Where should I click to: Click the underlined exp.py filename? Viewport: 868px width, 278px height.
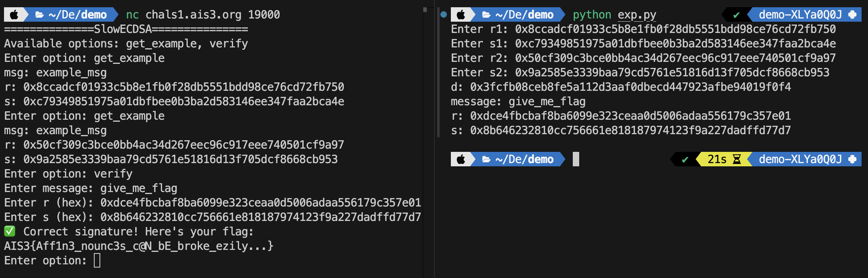click(x=637, y=15)
